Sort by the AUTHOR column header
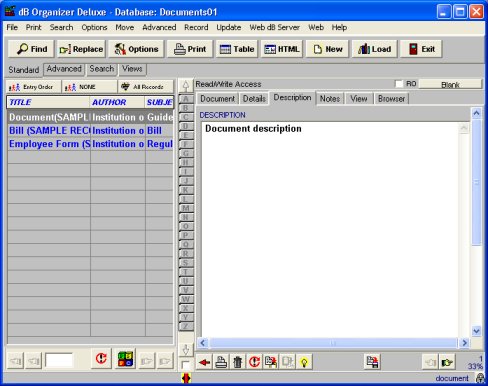 point(117,102)
